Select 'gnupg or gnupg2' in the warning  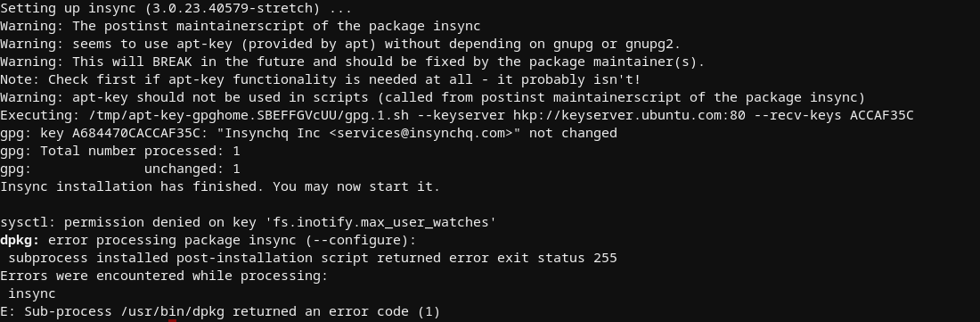[613, 45]
